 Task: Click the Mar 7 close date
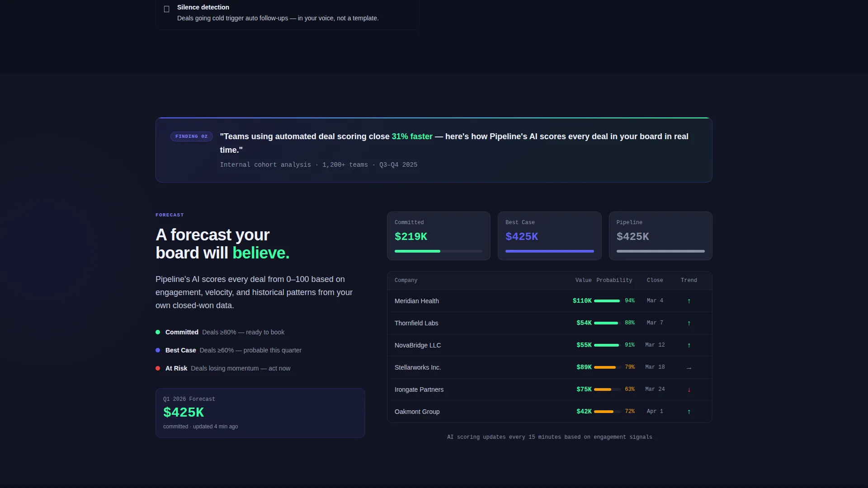pyautogui.click(x=655, y=323)
